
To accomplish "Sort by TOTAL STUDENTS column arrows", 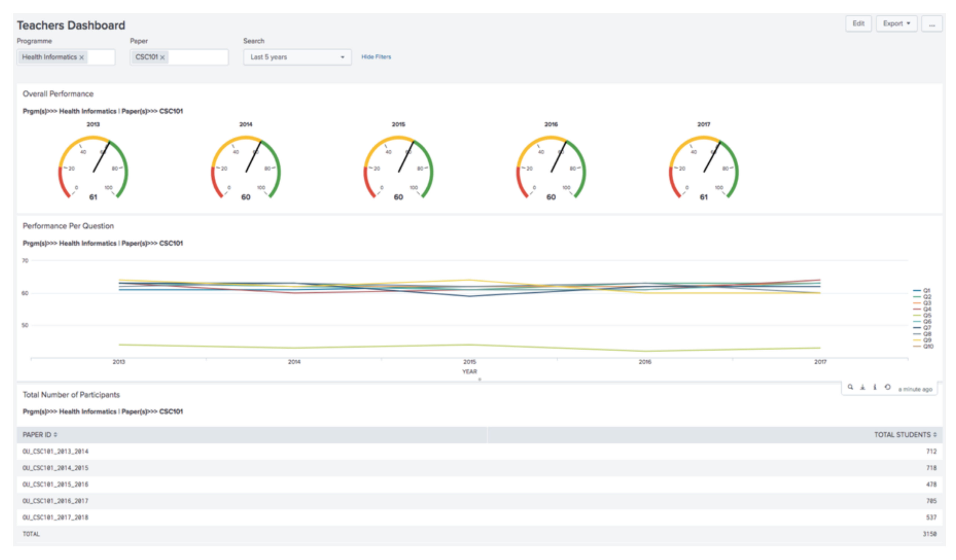I will click(x=935, y=435).
